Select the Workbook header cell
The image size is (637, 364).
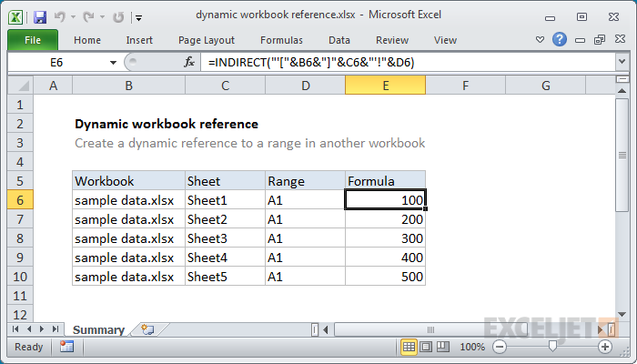(129, 181)
